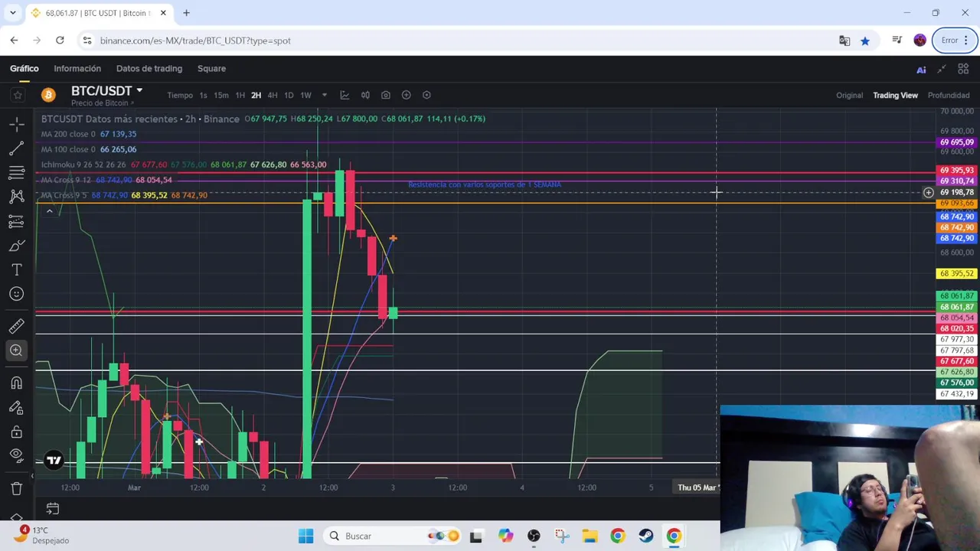Open technical indicators icon

click(x=345, y=95)
